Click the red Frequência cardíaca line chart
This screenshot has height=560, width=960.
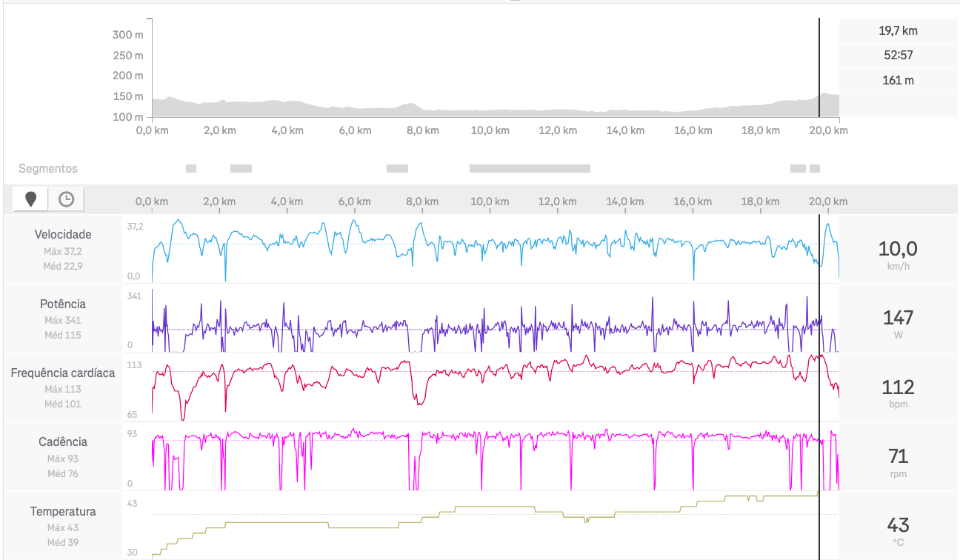[x=496, y=388]
